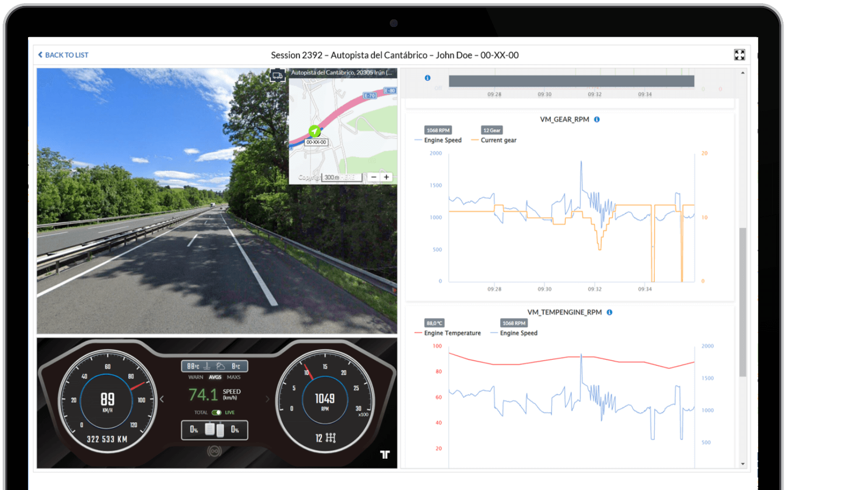The image size is (868, 490).
Task: Switch to the WARN tab on dashboard
Action: [195, 377]
